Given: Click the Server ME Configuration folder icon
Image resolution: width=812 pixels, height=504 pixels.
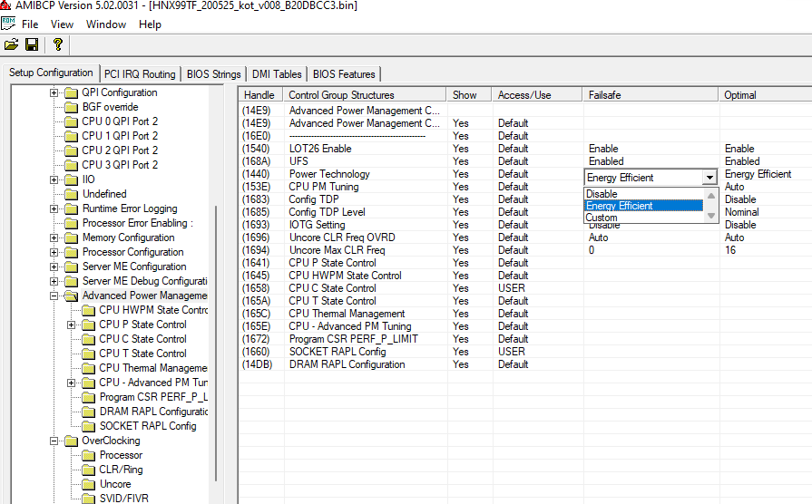Looking at the screenshot, I should [71, 267].
